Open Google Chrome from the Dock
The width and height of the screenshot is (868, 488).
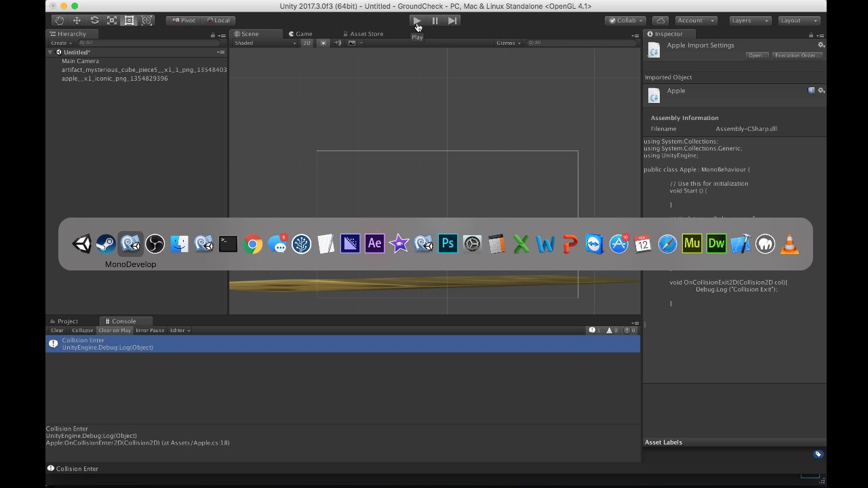click(x=252, y=244)
